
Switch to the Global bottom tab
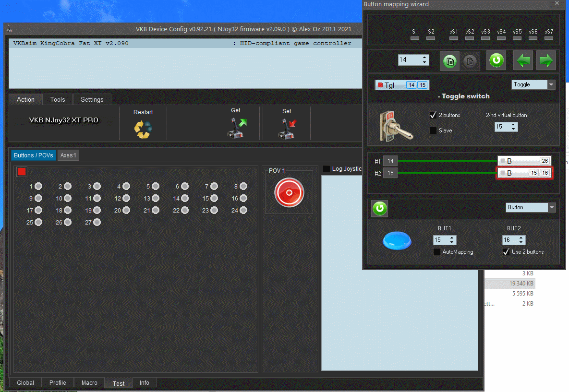25,382
